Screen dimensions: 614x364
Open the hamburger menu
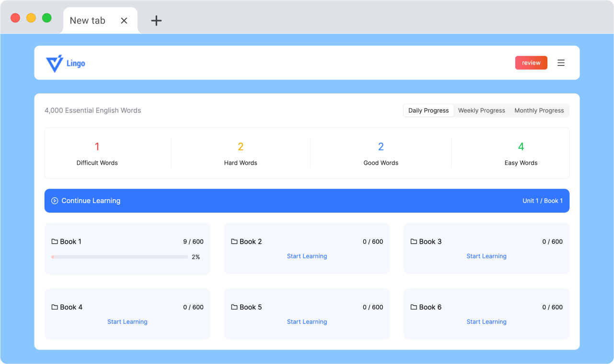coord(561,63)
